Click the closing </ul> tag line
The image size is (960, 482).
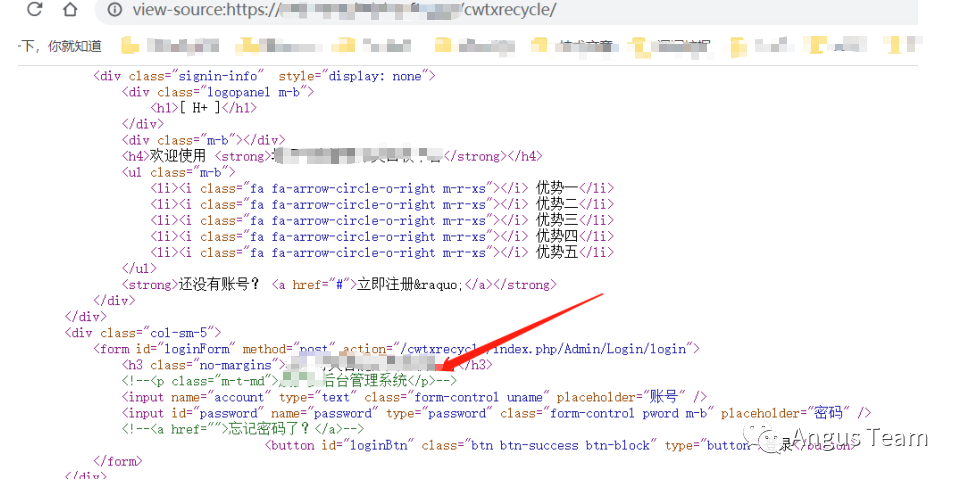(139, 268)
